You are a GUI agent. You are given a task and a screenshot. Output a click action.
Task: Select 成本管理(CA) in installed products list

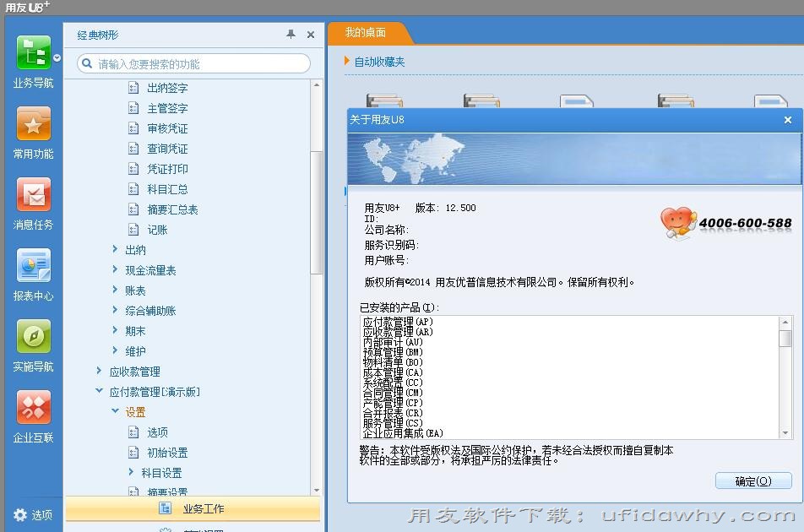click(x=392, y=372)
